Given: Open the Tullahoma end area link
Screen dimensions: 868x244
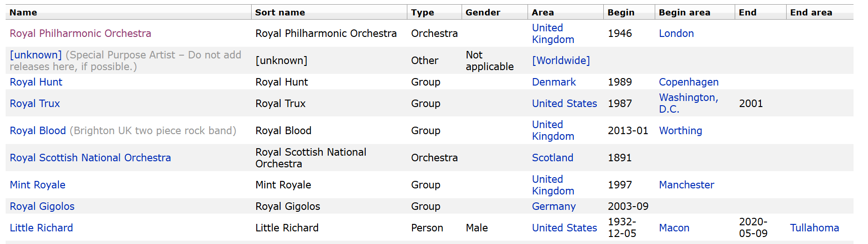Looking at the screenshot, I should tap(814, 228).
